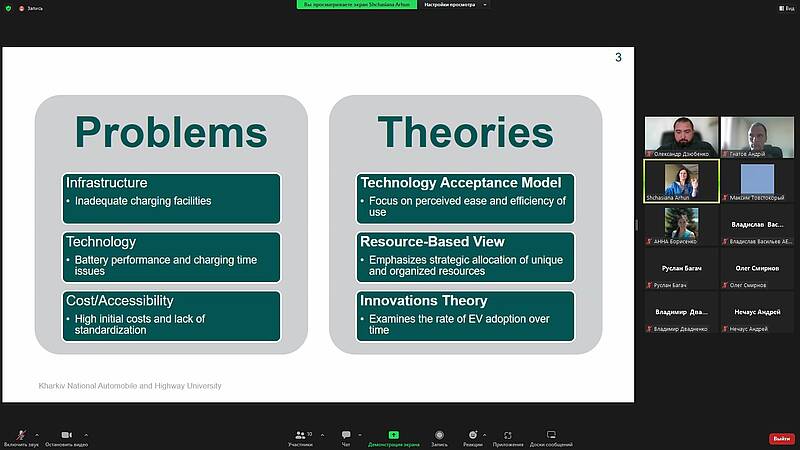The image size is (800, 450).
Task: Click muted mic icon on Гнатов Андрій tile
Action: click(725, 154)
